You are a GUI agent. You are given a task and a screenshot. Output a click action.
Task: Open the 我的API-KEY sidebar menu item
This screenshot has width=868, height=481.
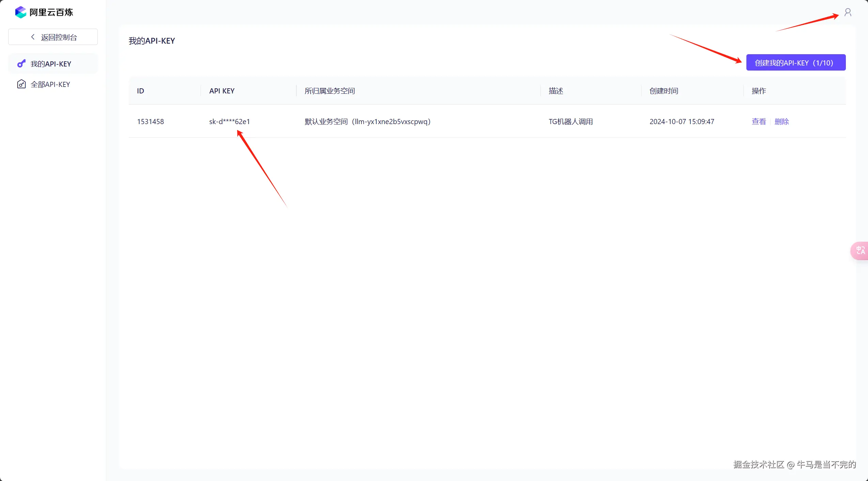[x=51, y=64]
